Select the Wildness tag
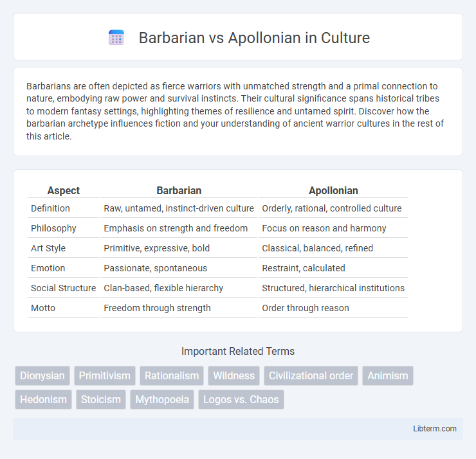The width and height of the screenshot is (476, 459). click(x=233, y=375)
